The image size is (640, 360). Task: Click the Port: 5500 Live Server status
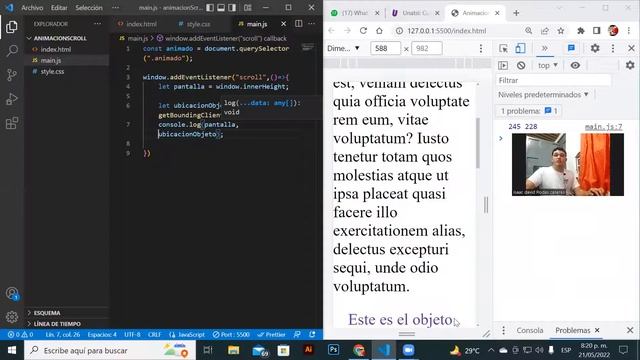click(231, 334)
